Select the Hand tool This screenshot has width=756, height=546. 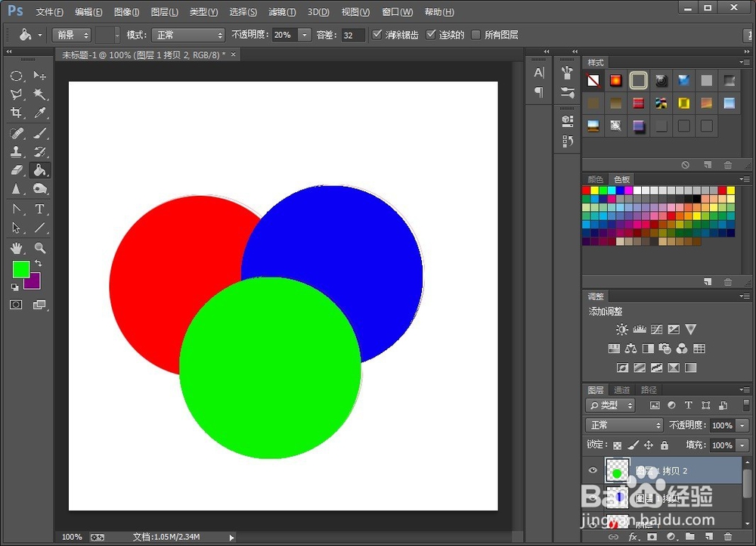tap(16, 248)
